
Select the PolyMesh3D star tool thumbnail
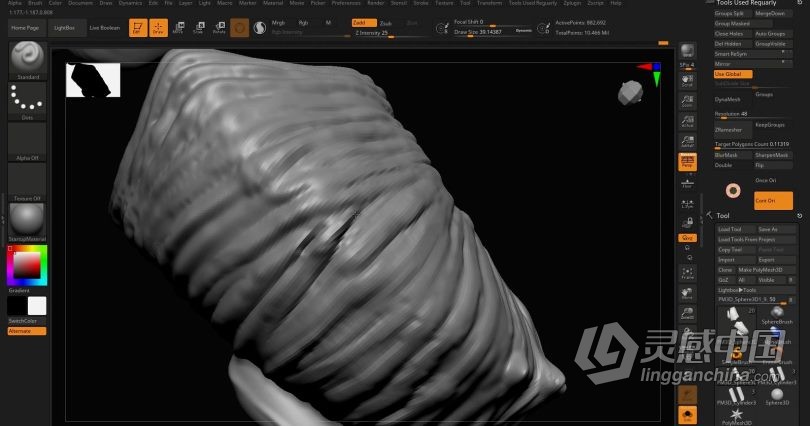click(x=737, y=416)
